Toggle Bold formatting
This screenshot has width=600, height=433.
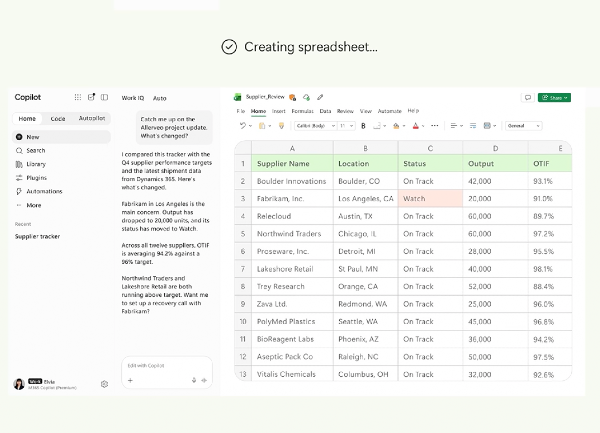click(363, 125)
